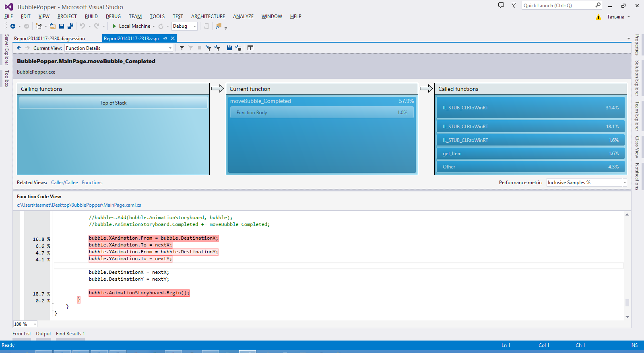Click the code view scroll down arrow
The width and height of the screenshot is (644, 353).
coord(627,317)
